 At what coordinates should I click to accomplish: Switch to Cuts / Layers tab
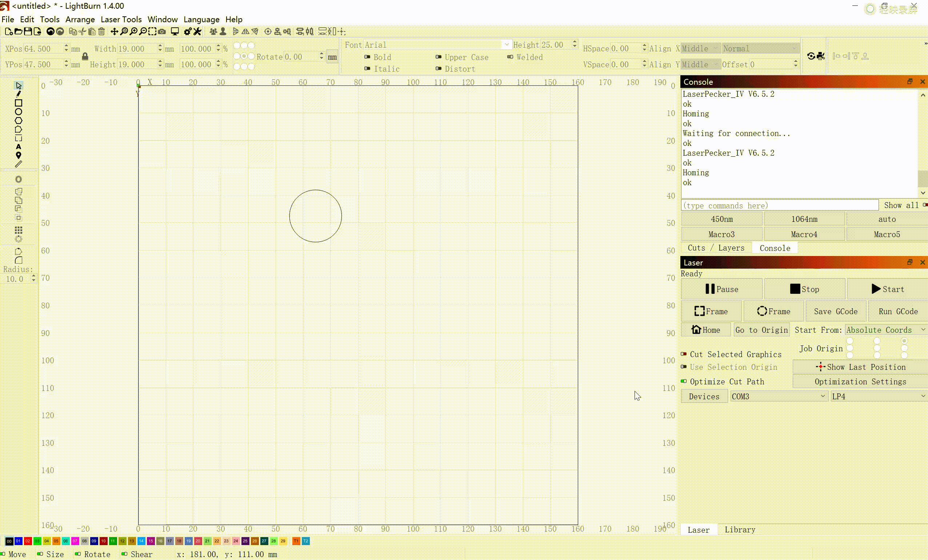[x=716, y=248]
